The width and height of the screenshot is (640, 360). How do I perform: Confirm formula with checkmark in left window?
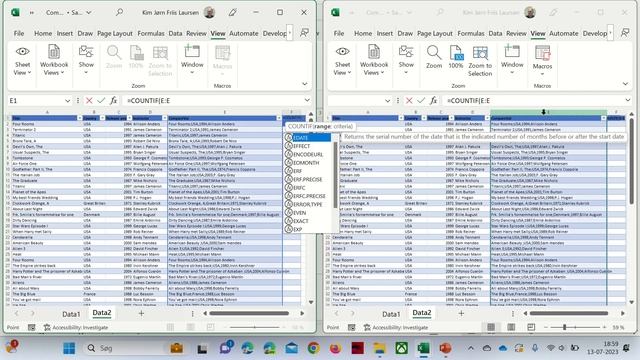(101, 100)
